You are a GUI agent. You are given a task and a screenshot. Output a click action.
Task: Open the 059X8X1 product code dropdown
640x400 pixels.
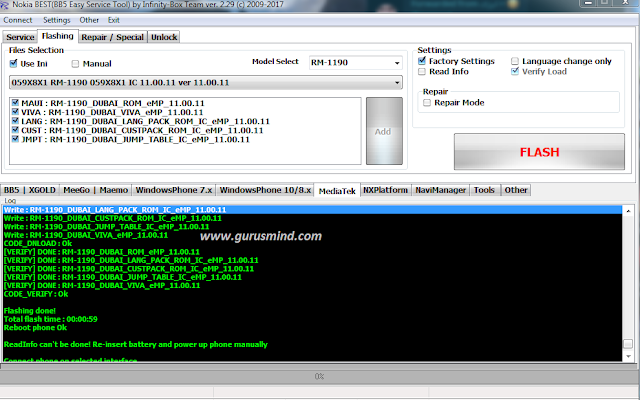click(x=206, y=82)
